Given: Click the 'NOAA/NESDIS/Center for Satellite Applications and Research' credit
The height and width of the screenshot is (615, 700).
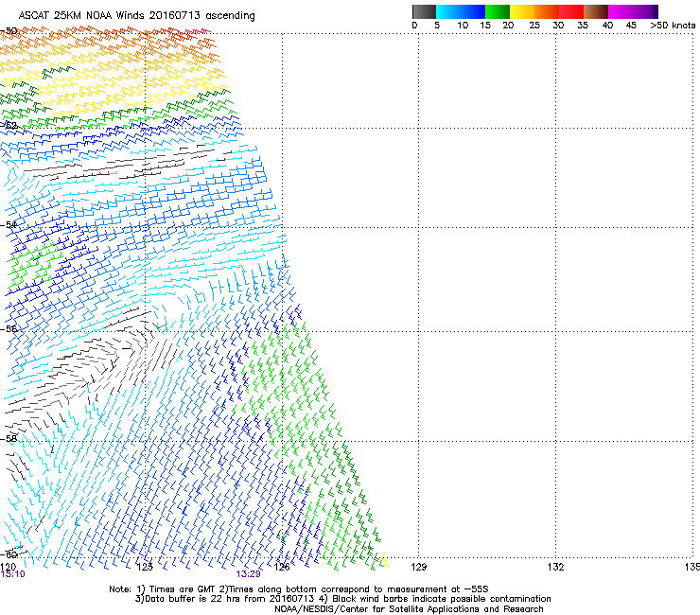Looking at the screenshot, I should pos(409,609).
